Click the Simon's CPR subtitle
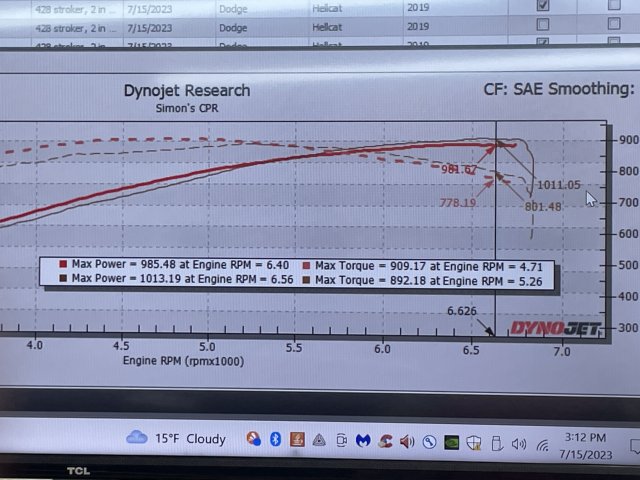Viewport: 640px width, 480px height. click(187, 108)
